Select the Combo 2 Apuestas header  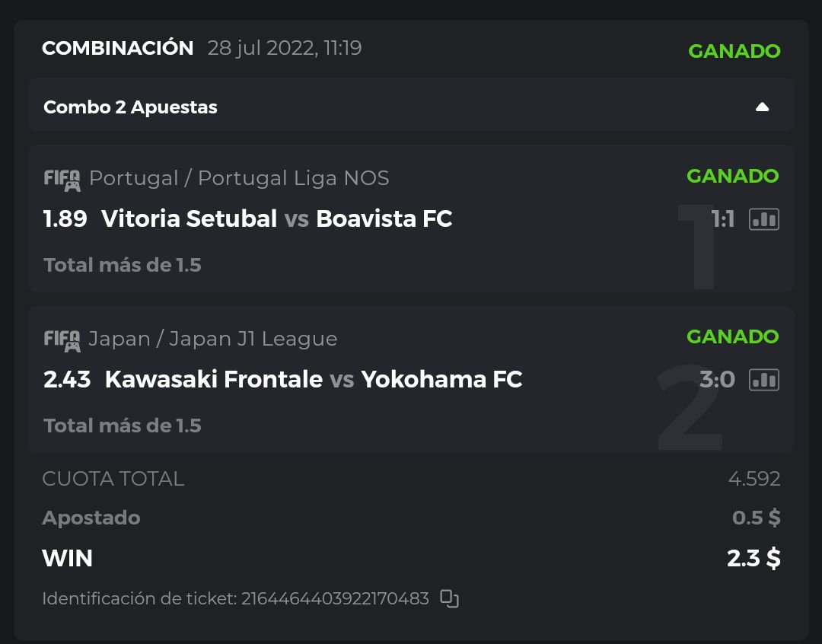tap(130, 107)
